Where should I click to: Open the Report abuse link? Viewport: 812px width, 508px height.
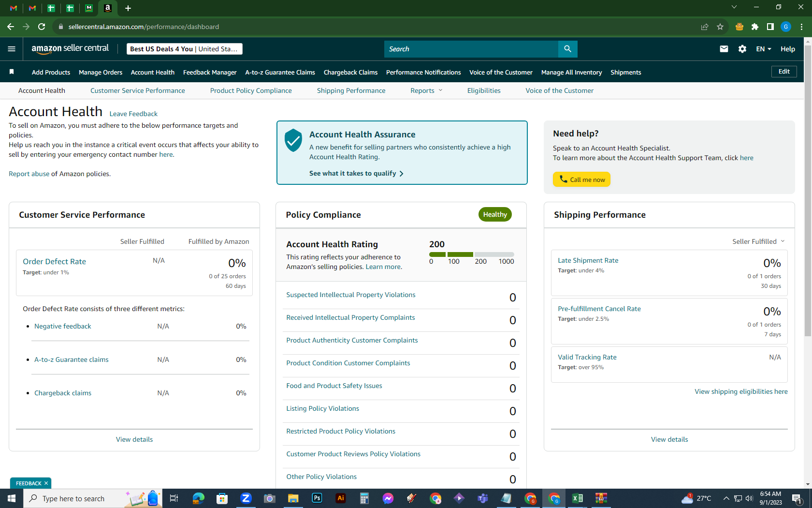(29, 174)
